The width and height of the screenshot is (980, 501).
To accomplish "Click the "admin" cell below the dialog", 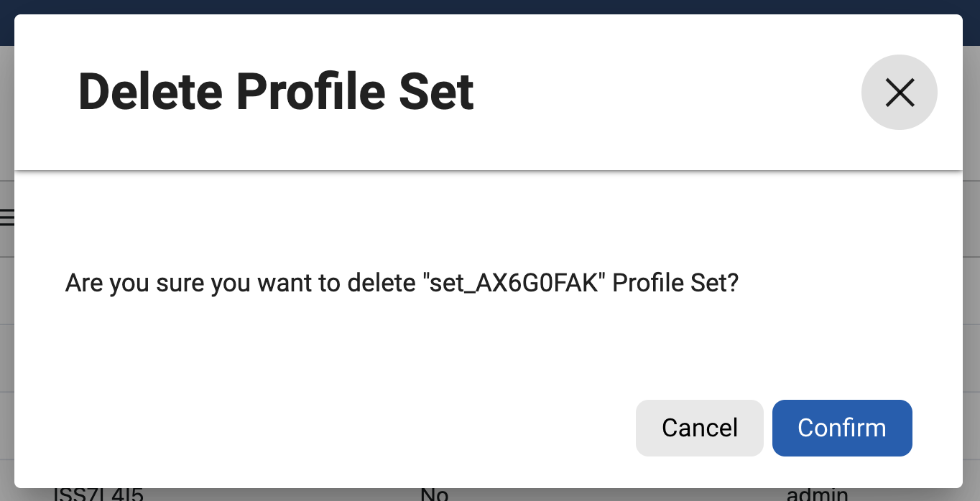I will [x=817, y=495].
